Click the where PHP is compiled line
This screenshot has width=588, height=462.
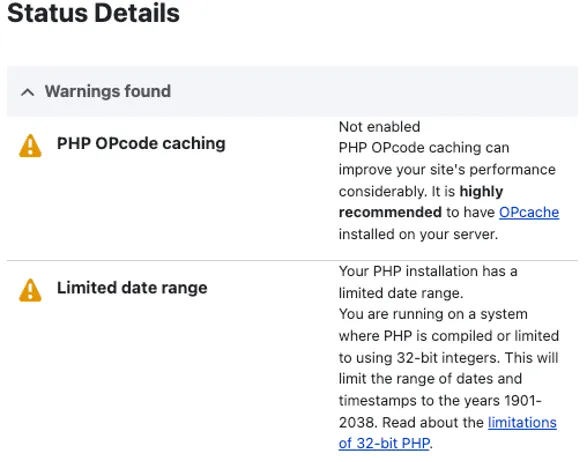[449, 336]
